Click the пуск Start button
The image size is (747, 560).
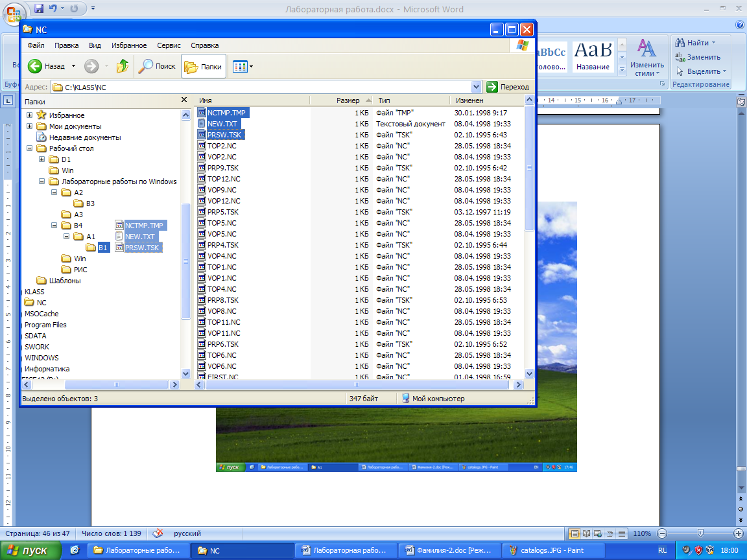coord(30,550)
